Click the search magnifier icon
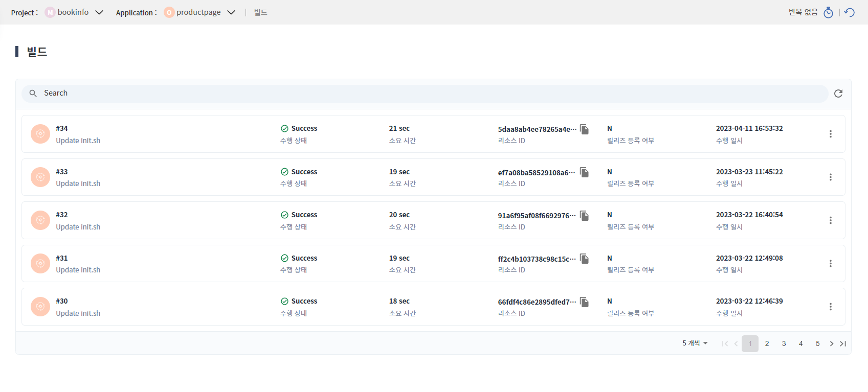This screenshot has width=868, height=392. pos(33,93)
